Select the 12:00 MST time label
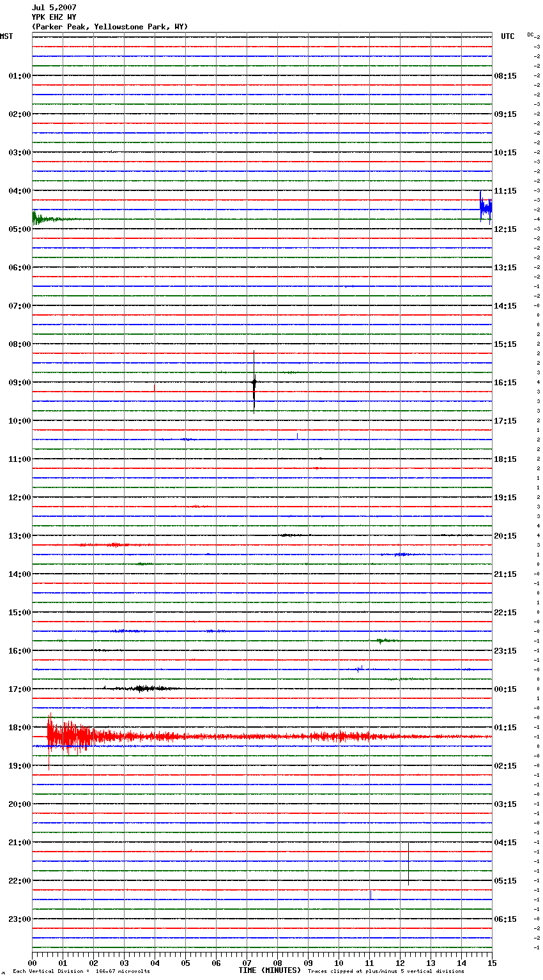543x980 pixels. click(19, 498)
